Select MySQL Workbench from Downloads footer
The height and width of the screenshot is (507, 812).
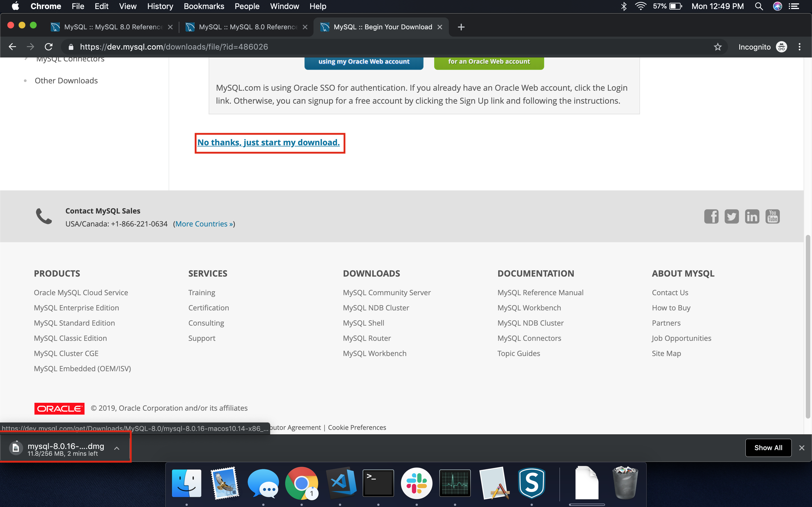375,353
